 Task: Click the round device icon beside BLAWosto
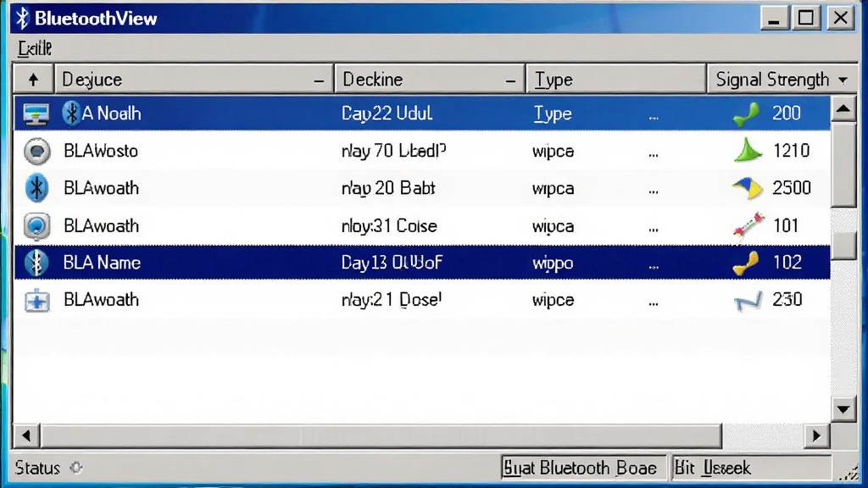click(x=37, y=151)
